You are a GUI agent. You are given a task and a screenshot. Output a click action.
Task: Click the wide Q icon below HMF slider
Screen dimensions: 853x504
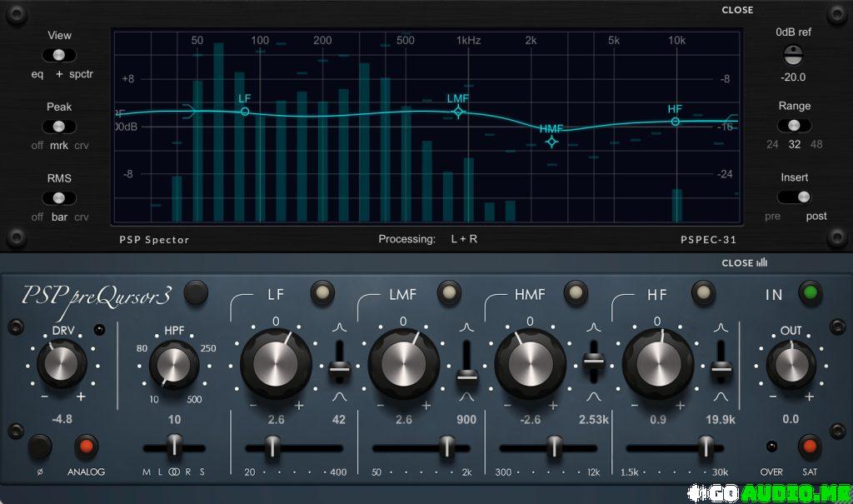point(593,397)
